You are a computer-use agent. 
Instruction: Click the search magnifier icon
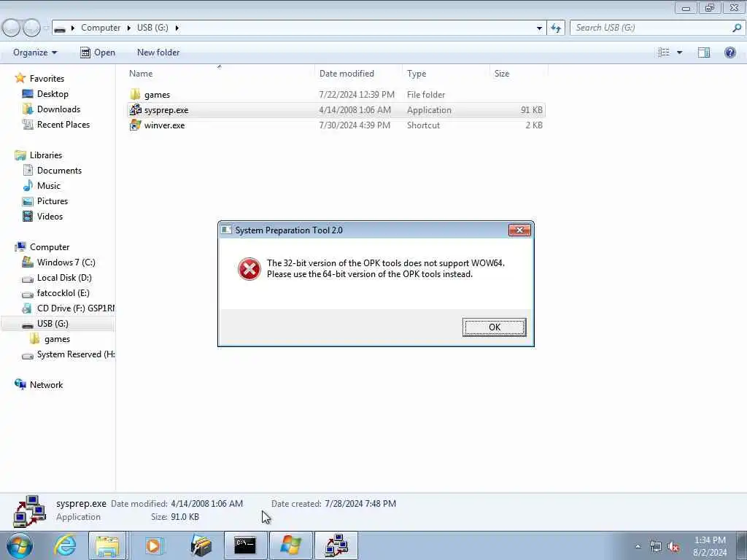coord(737,28)
